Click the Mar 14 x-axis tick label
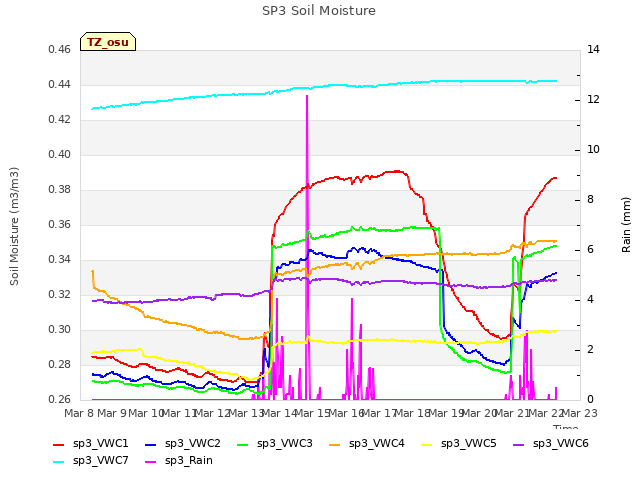This screenshot has height=480, width=640. click(279, 413)
